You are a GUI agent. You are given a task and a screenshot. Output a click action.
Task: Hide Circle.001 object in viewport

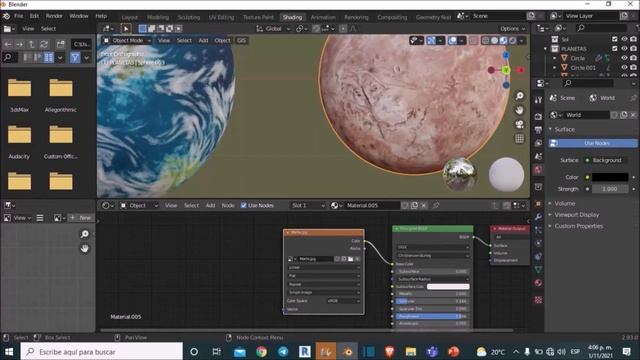pyautogui.click(x=624, y=67)
